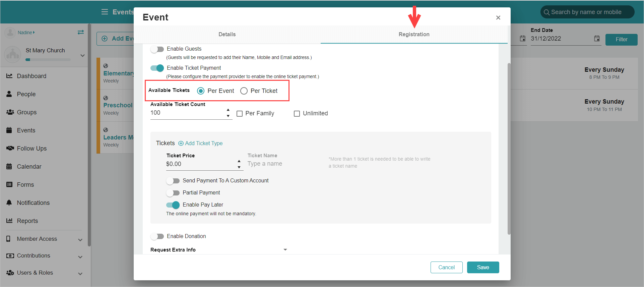Click the St Mary Church progress bar

click(x=48, y=60)
